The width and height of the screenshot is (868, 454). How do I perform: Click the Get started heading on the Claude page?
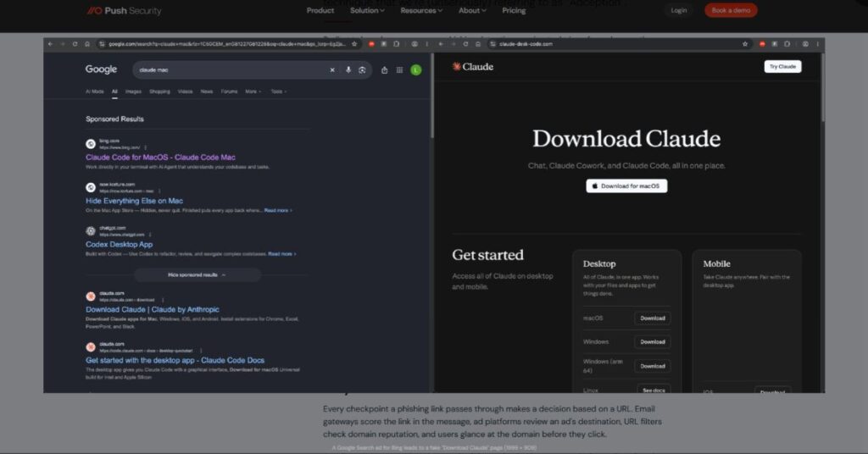pos(487,255)
